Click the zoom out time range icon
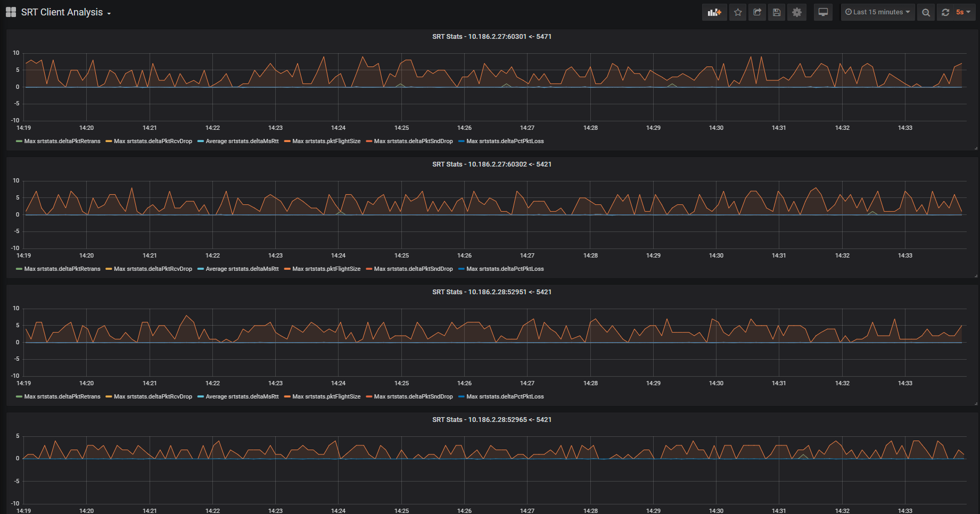 926,12
